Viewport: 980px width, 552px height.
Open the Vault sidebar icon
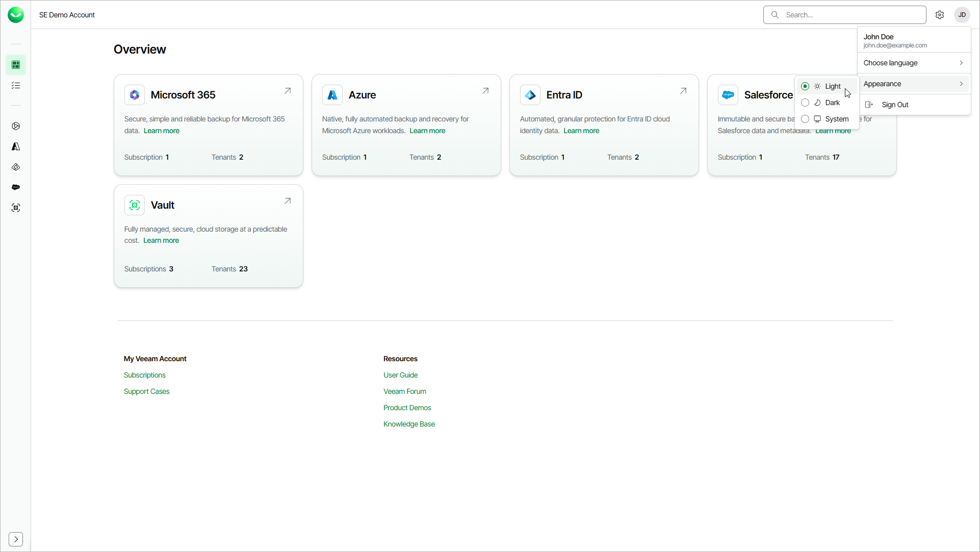16,208
